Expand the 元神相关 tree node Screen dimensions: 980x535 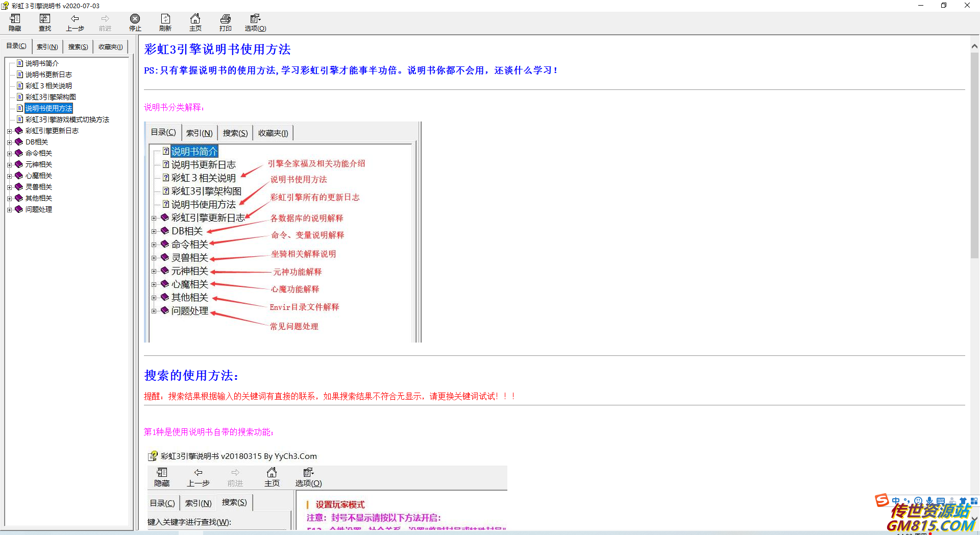pos(9,165)
